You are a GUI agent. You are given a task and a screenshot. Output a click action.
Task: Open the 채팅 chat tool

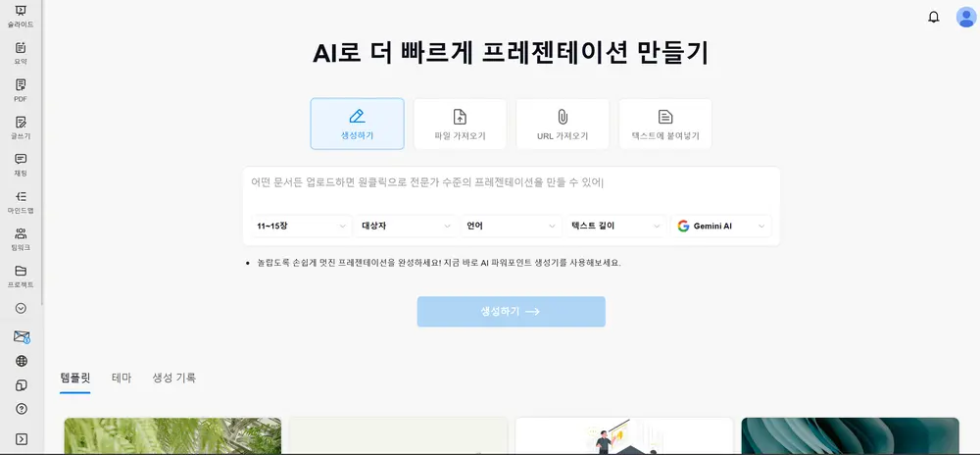[21, 165]
